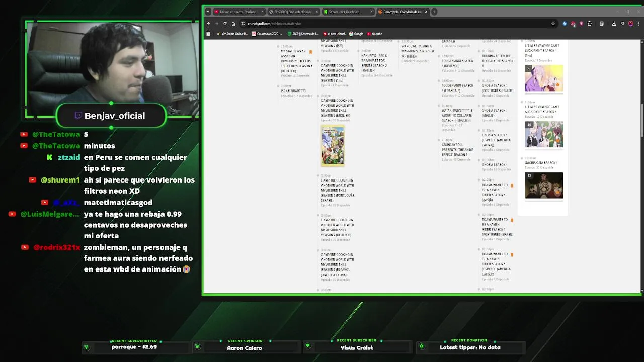Image resolution: width=644 pixels, height=362 pixels.
Task: Click the Li'l Miss Vampire episode 9 thumbnail
Action: pyautogui.click(x=544, y=78)
